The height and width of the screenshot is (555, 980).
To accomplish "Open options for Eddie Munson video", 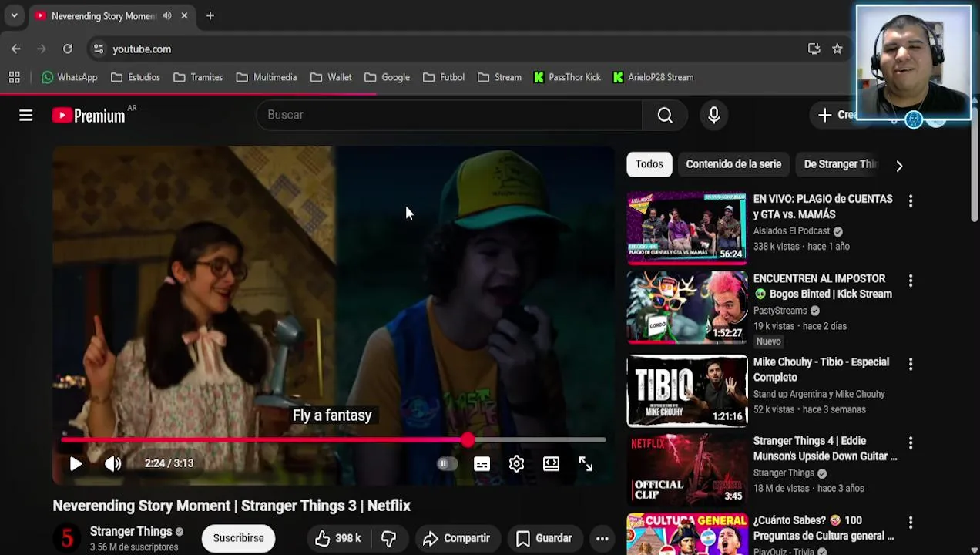I will (911, 443).
